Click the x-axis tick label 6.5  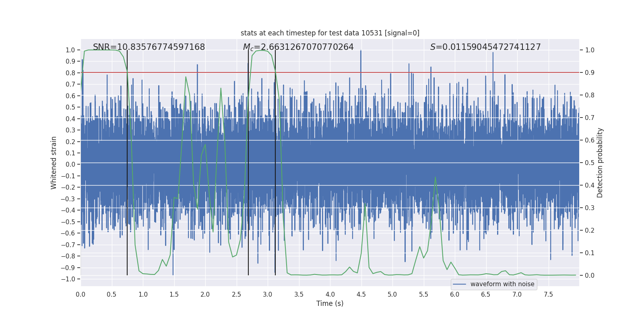(486, 294)
